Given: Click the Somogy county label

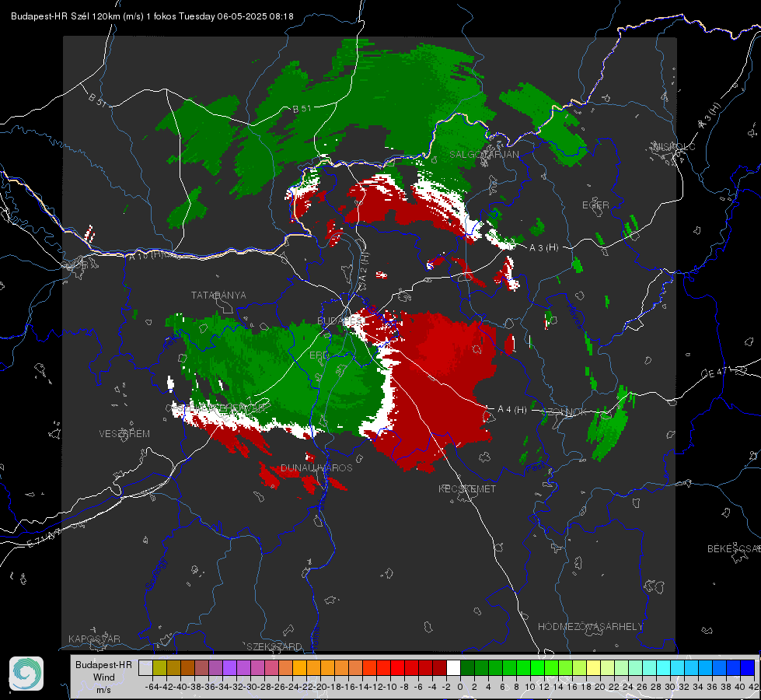Looking at the screenshot, I should click(x=155, y=574).
